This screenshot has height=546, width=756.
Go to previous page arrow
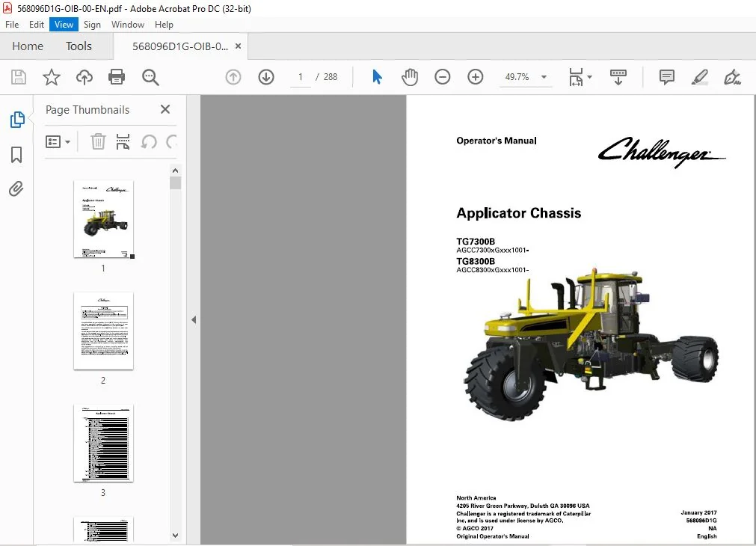tap(233, 77)
